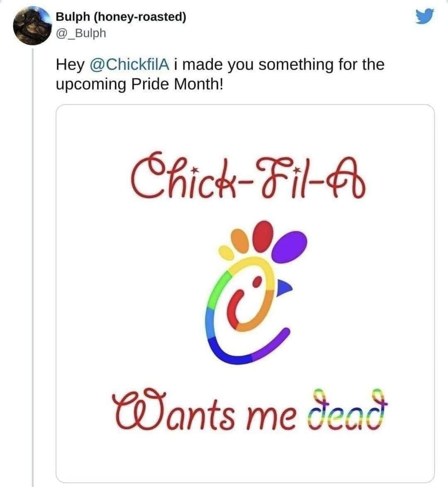Click the Twitter bird logo

click(424, 17)
